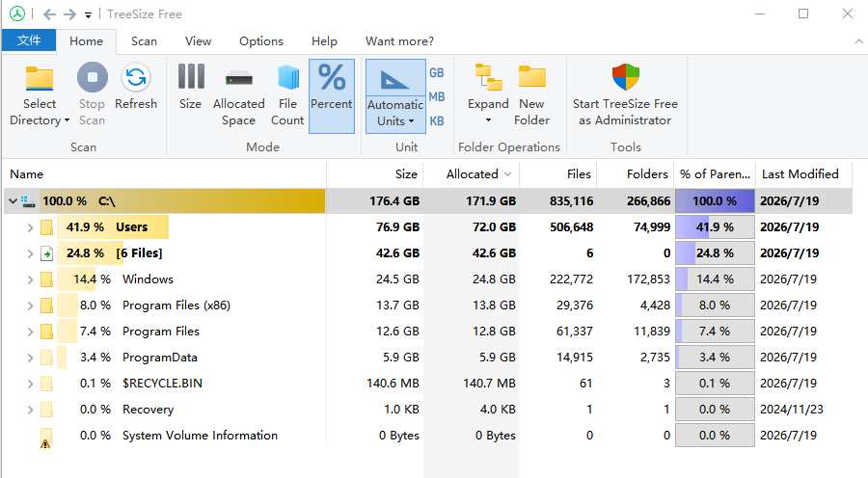This screenshot has height=478, width=868.
Task: Create a New Folder
Action: (531, 95)
